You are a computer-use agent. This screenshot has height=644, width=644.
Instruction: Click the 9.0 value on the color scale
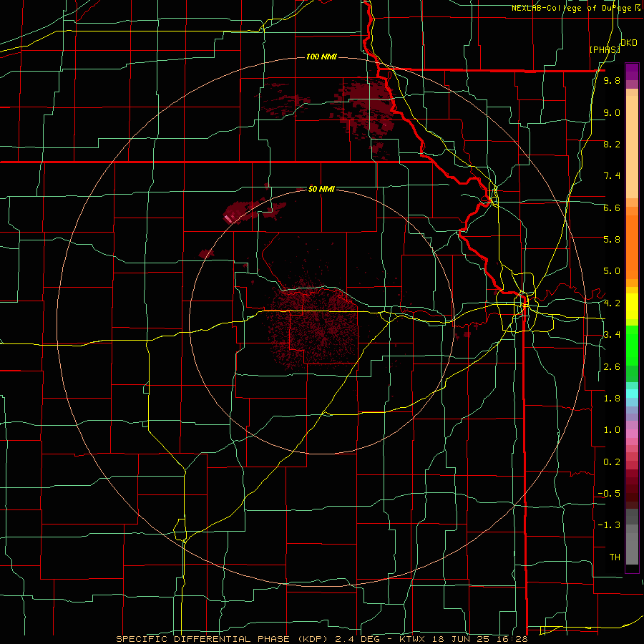612,112
